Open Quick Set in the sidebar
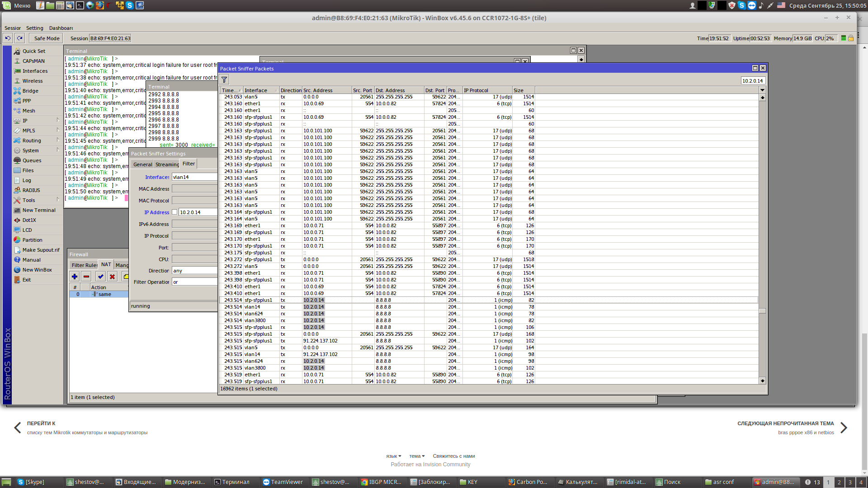Image resolution: width=868 pixels, height=488 pixels. (x=34, y=51)
